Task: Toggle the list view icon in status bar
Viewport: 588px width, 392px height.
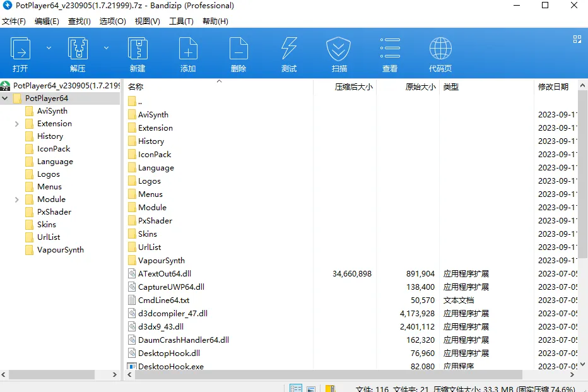Action: 310,388
